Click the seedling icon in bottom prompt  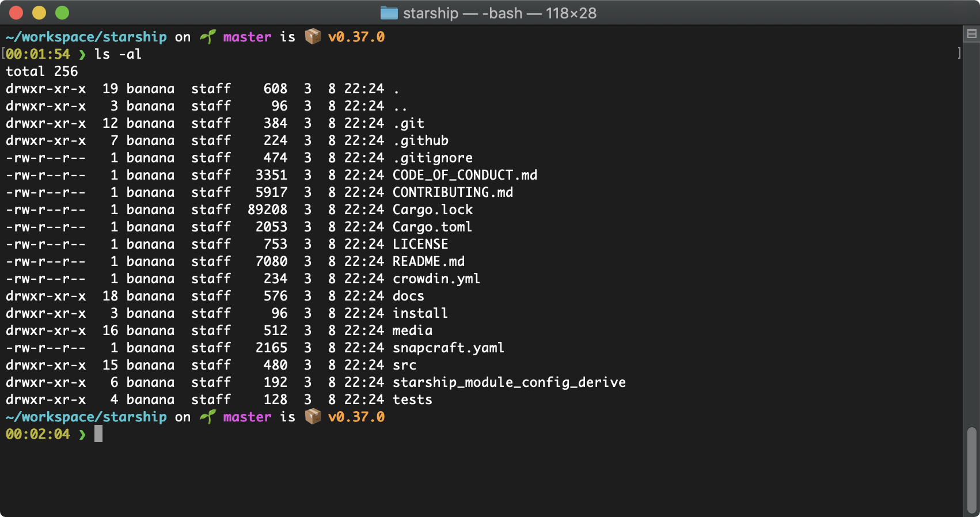tap(208, 417)
